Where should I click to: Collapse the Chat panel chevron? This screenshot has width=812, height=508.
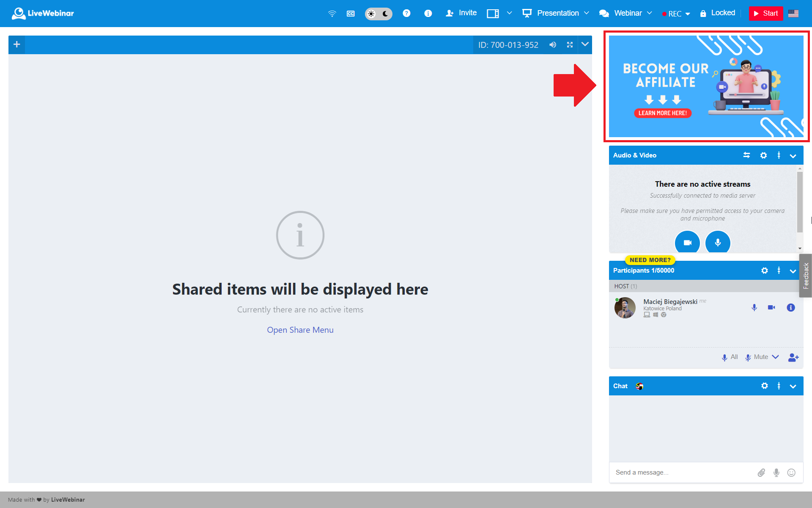tap(793, 386)
